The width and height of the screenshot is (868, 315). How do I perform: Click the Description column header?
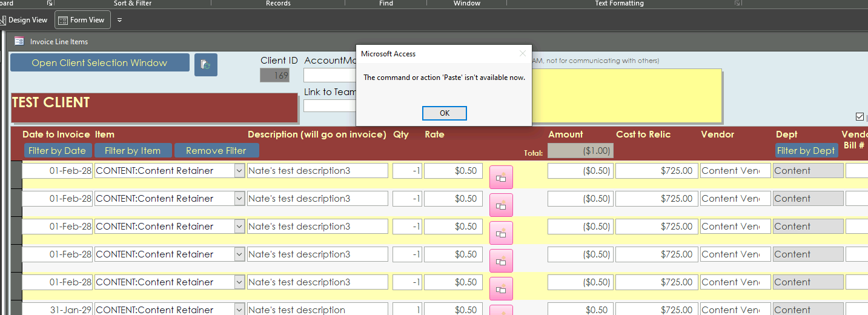(317, 134)
